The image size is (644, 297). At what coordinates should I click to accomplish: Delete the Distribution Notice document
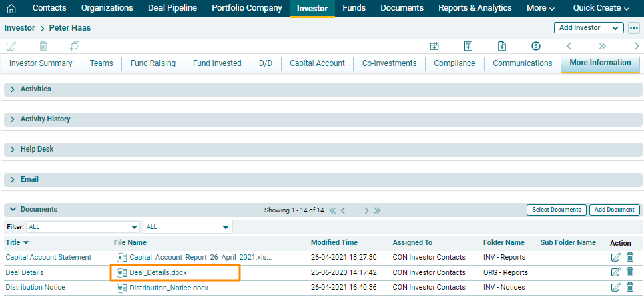pyautogui.click(x=630, y=288)
